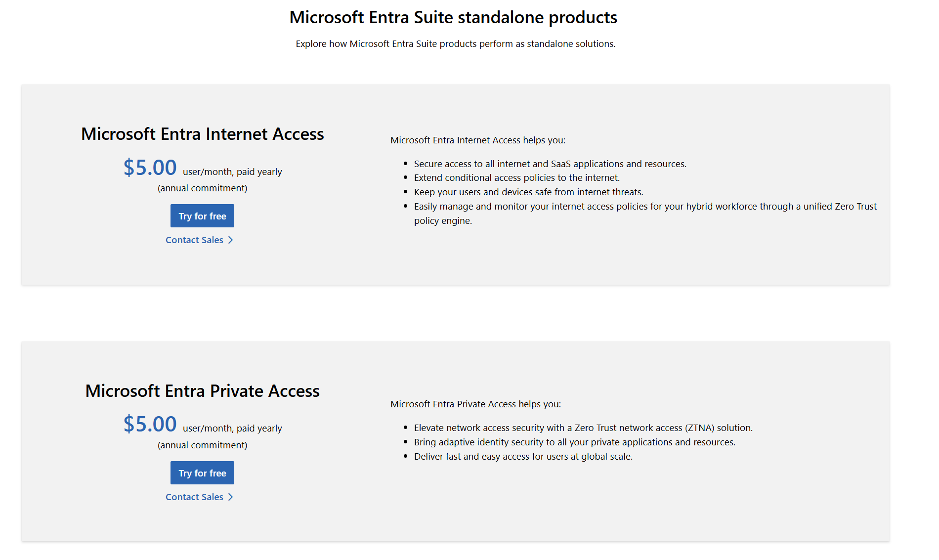Select the Microsoft Entra Internet Access title
939x560 pixels.
pyautogui.click(x=202, y=134)
